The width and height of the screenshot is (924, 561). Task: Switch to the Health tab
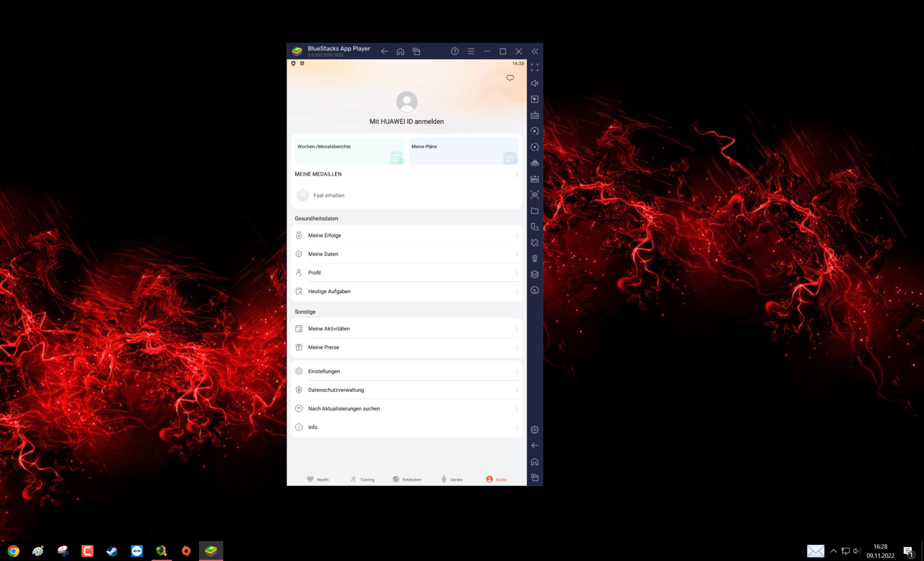(318, 479)
